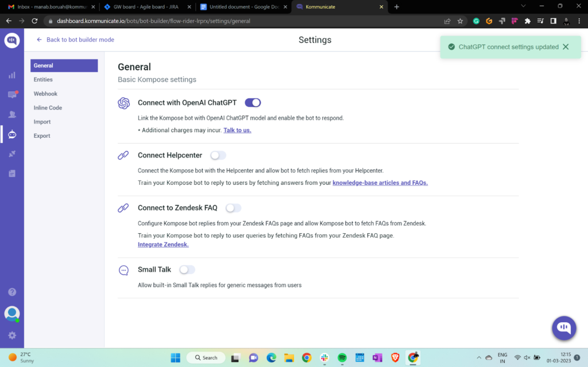Open the browser extensions puzzle icon
The width and height of the screenshot is (588, 367).
tap(528, 21)
